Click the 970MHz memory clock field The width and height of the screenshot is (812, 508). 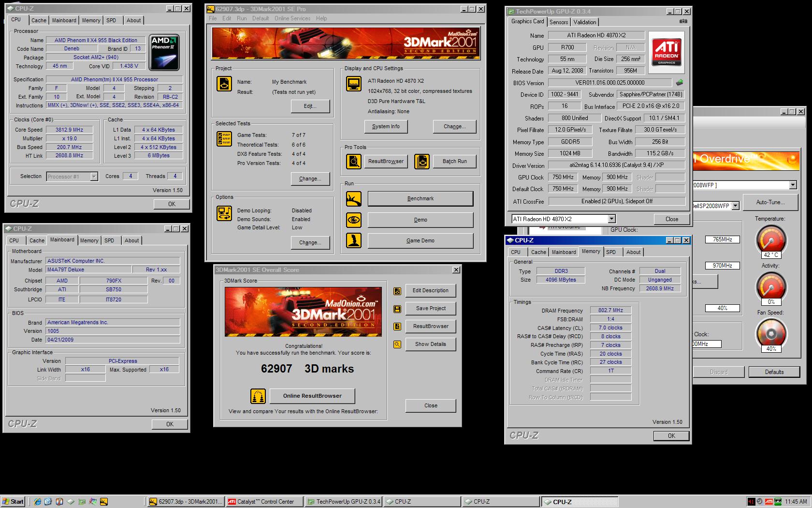click(722, 266)
